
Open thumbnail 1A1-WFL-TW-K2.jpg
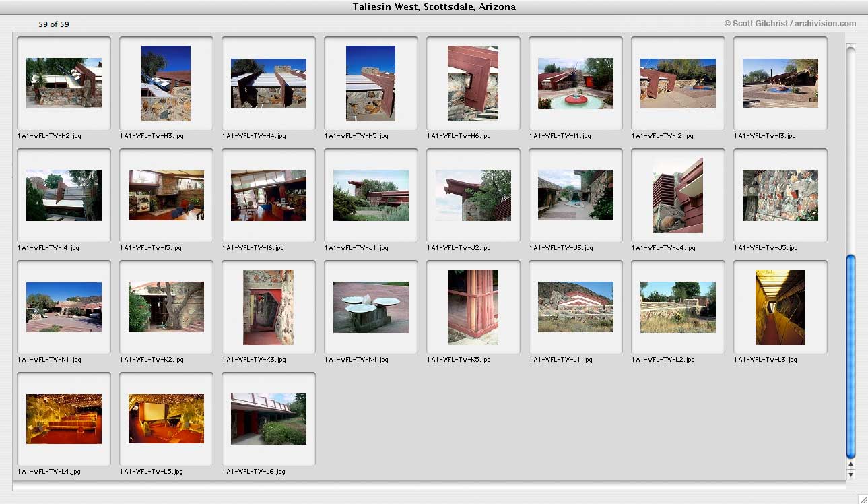point(166,307)
